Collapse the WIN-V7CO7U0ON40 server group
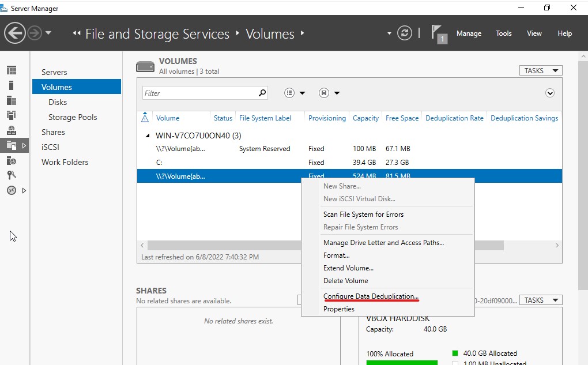Screen dimensions: 588x365 (148, 136)
